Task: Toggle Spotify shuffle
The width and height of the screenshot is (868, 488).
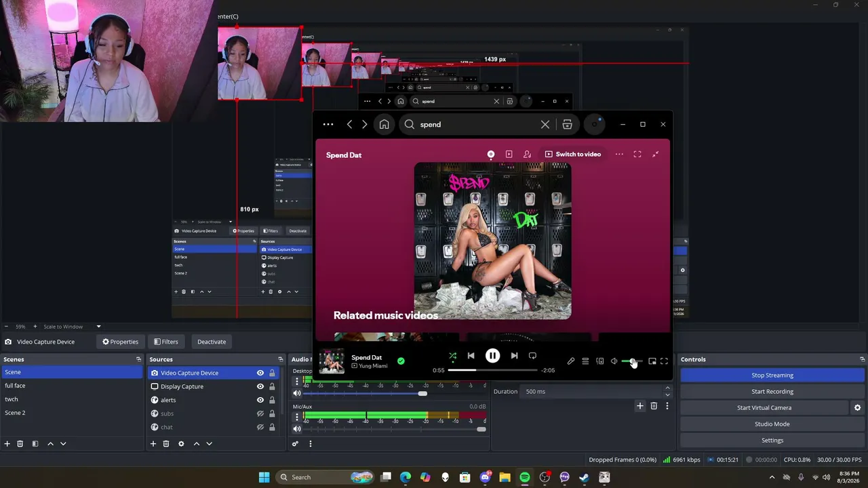Action: tap(452, 356)
